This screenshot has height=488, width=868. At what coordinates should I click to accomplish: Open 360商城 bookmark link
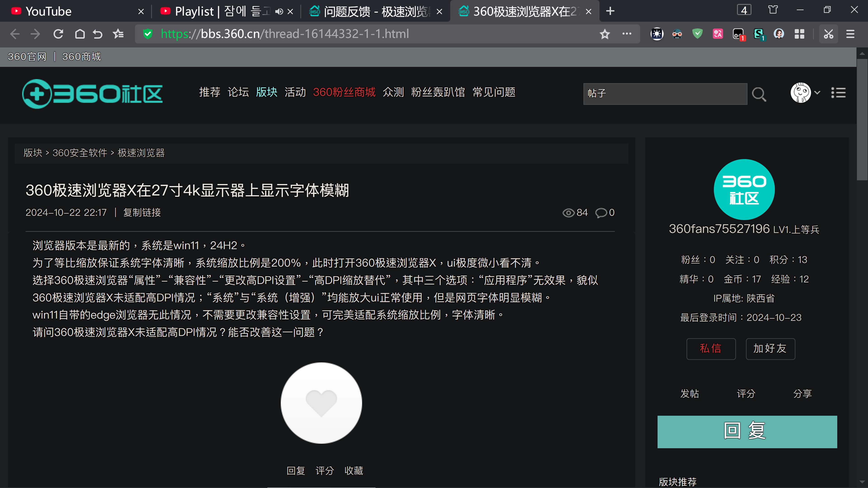(x=82, y=56)
